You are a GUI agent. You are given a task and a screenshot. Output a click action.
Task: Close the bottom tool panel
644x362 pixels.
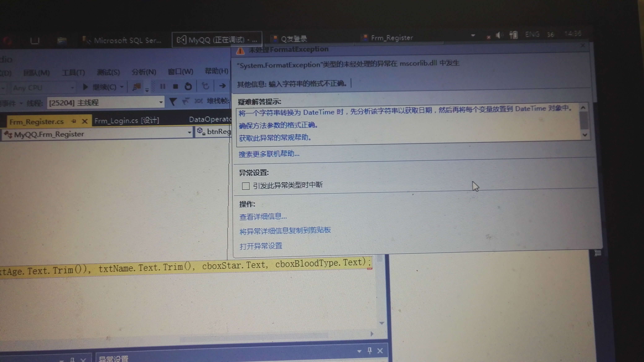pos(380,351)
